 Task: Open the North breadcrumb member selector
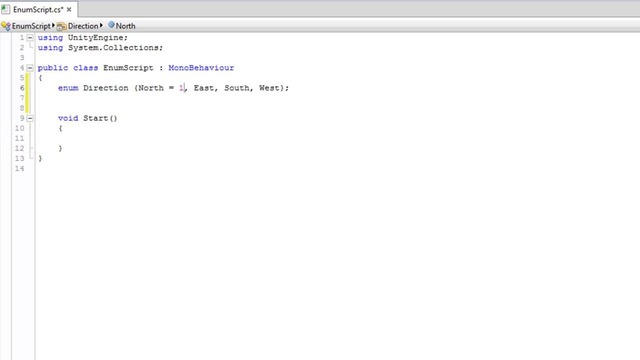point(125,26)
